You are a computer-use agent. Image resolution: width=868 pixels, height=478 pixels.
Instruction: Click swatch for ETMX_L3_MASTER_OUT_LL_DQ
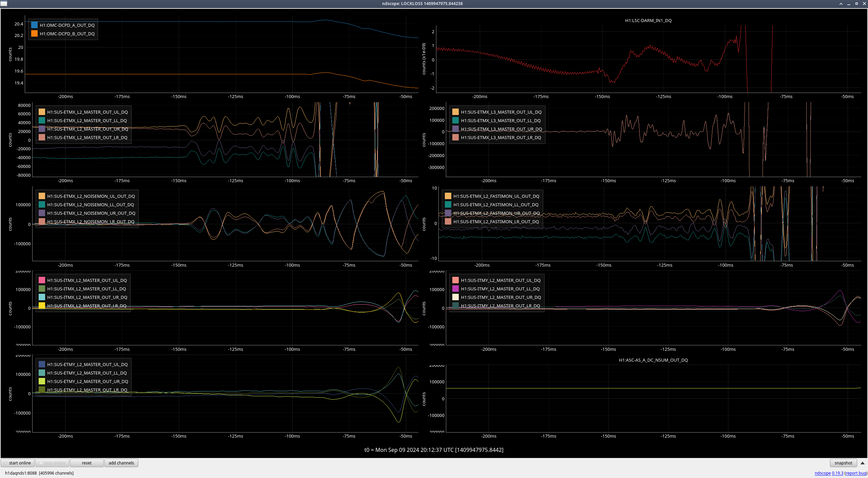click(455, 120)
